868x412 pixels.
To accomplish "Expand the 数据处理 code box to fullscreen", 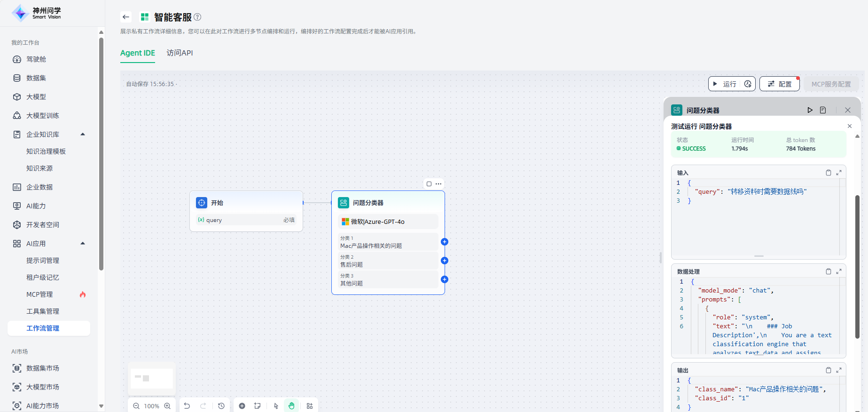I will point(839,271).
